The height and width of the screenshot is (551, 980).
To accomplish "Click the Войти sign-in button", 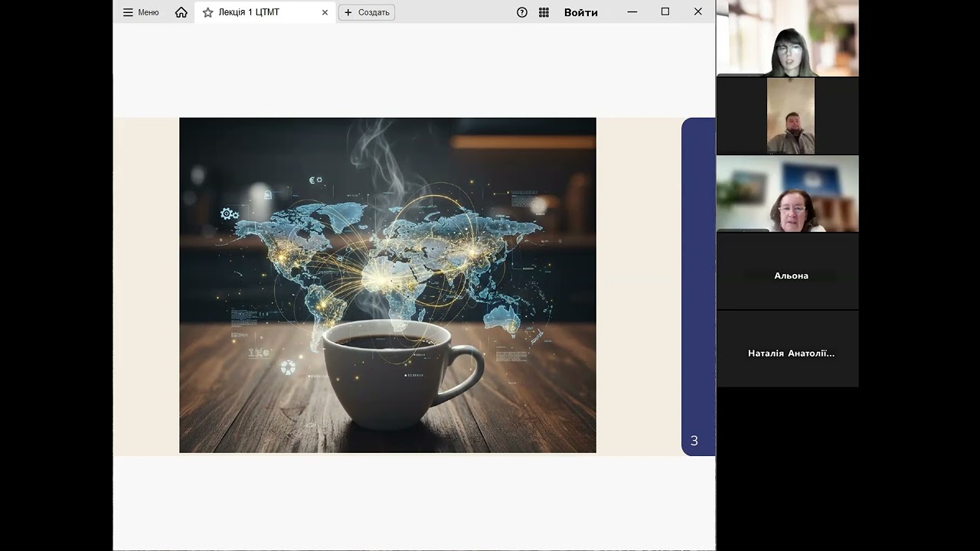I will (x=581, y=12).
